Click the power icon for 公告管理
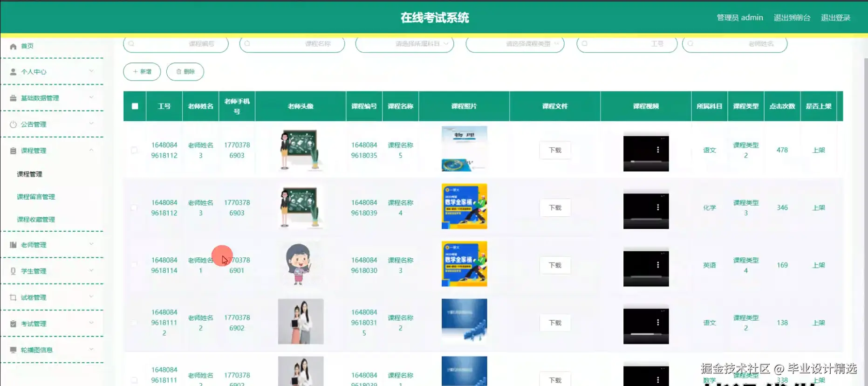Viewport: 868px width, 386px height. [13, 124]
